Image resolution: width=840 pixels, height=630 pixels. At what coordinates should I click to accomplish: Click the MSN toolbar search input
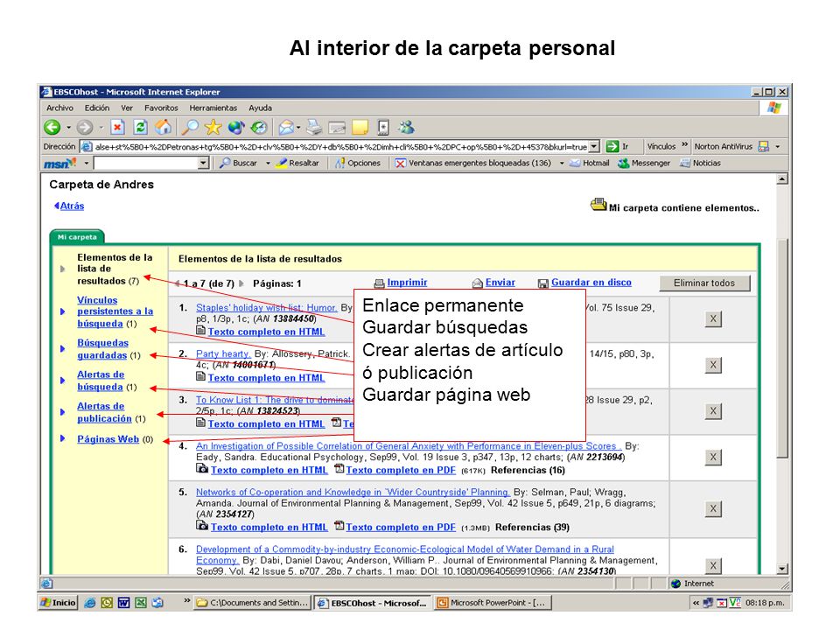[146, 163]
